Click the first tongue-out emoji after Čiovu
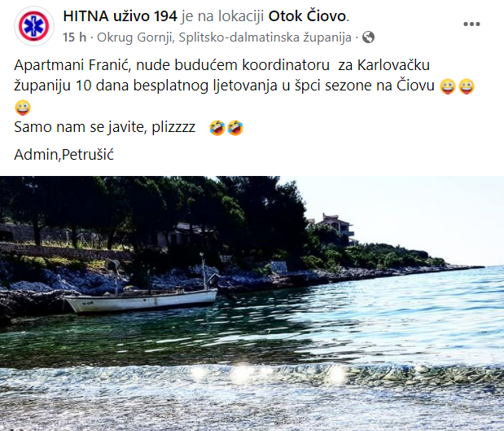504x431 pixels. (x=448, y=86)
